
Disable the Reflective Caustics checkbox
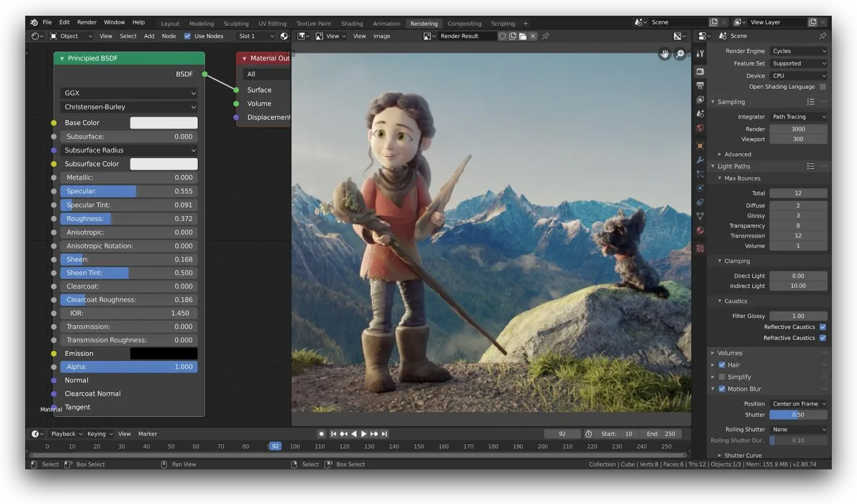tap(822, 327)
